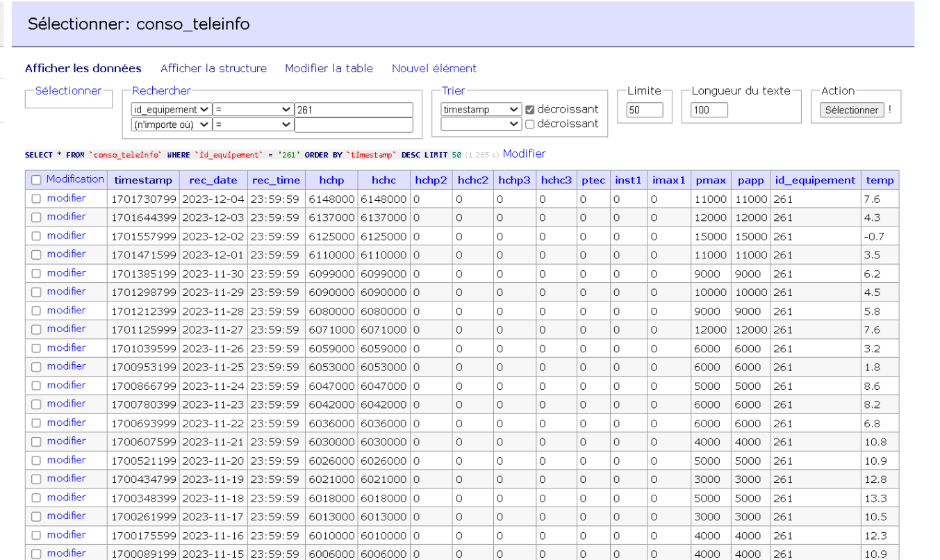Viewport: 940px width, 560px height.
Task: Click the Afficher les données link
Action: [x=83, y=68]
